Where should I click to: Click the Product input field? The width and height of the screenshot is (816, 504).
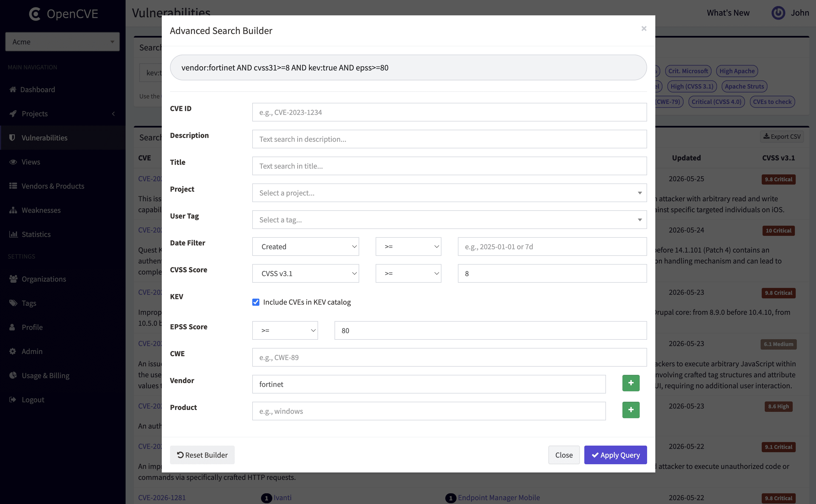pyautogui.click(x=429, y=411)
